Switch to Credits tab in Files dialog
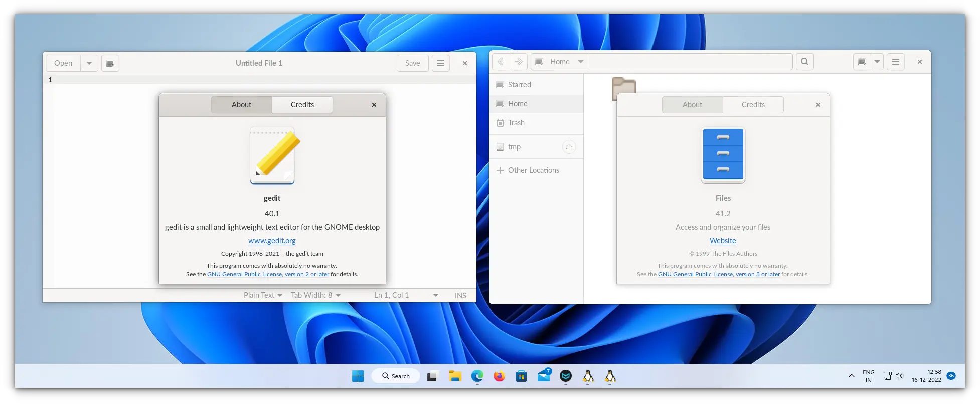Image resolution: width=980 pixels, height=404 pixels. click(753, 105)
